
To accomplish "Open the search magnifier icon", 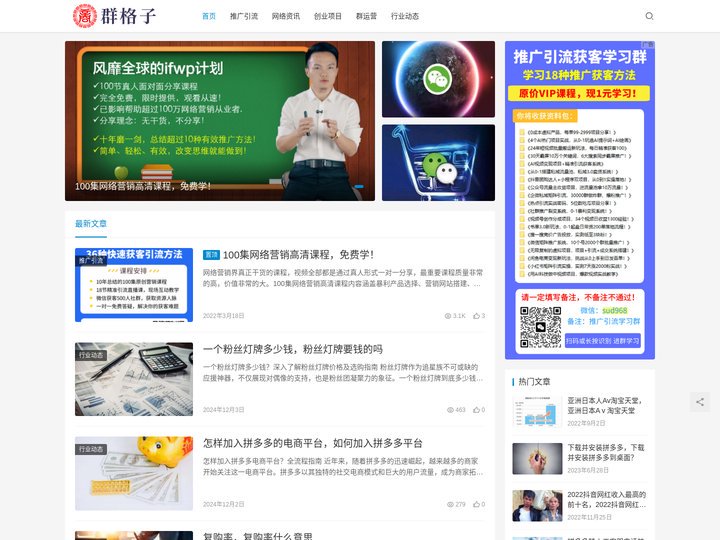I will pyautogui.click(x=649, y=16).
